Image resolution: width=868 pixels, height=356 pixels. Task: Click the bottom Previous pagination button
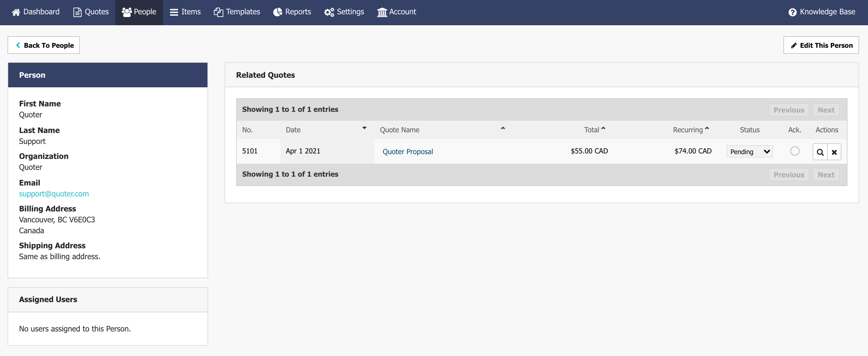click(789, 175)
